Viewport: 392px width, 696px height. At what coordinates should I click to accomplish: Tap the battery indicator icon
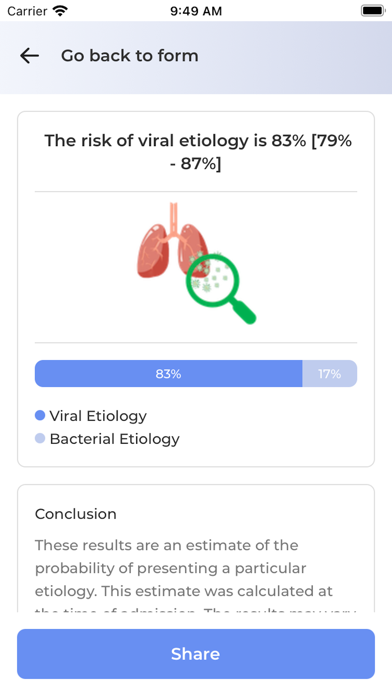(x=372, y=11)
